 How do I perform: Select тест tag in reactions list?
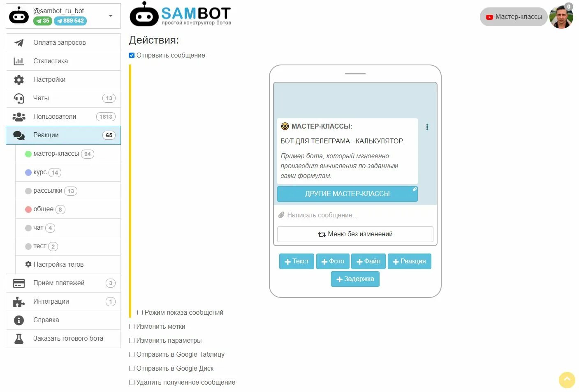[x=68, y=246]
